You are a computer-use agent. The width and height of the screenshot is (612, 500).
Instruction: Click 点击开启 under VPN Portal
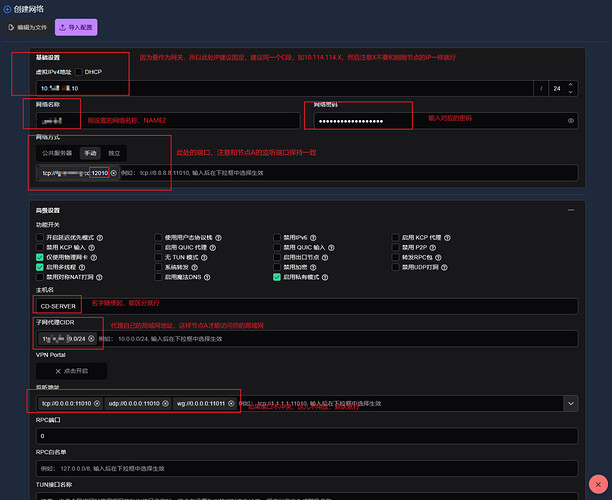point(71,371)
